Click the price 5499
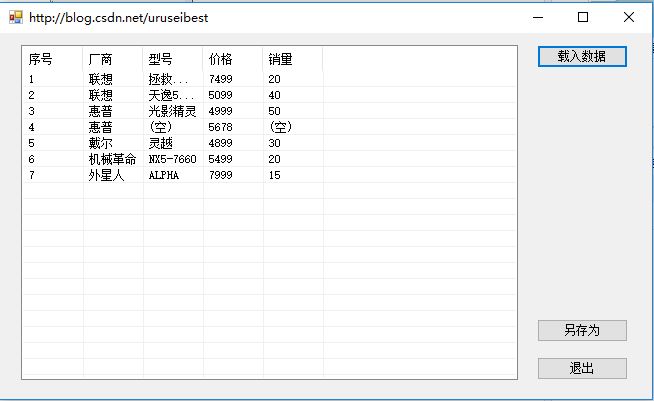 point(221,159)
